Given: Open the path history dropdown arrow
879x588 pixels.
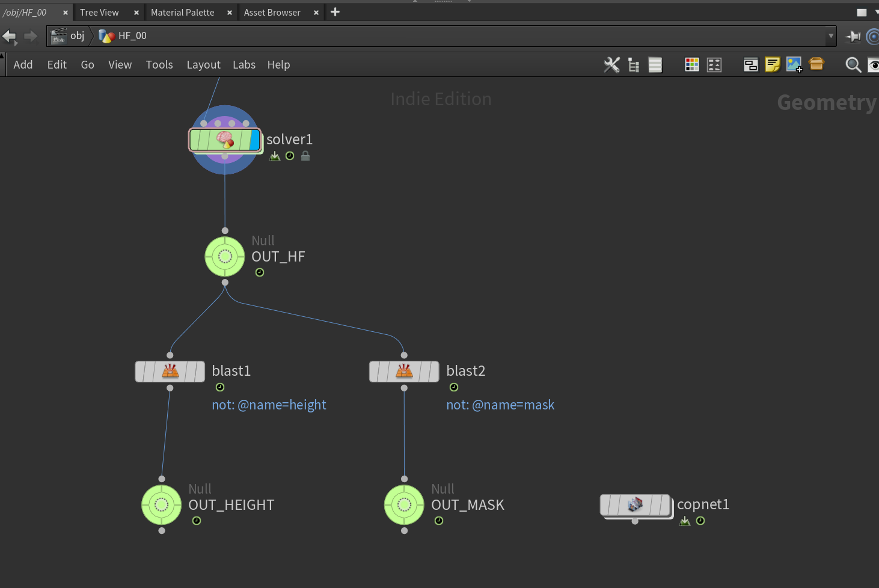Looking at the screenshot, I should [831, 36].
